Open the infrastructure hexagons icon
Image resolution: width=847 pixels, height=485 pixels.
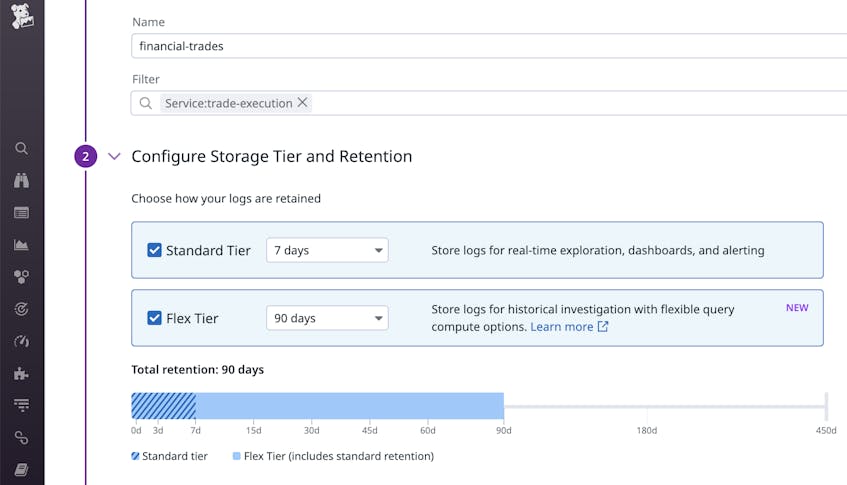(x=21, y=277)
